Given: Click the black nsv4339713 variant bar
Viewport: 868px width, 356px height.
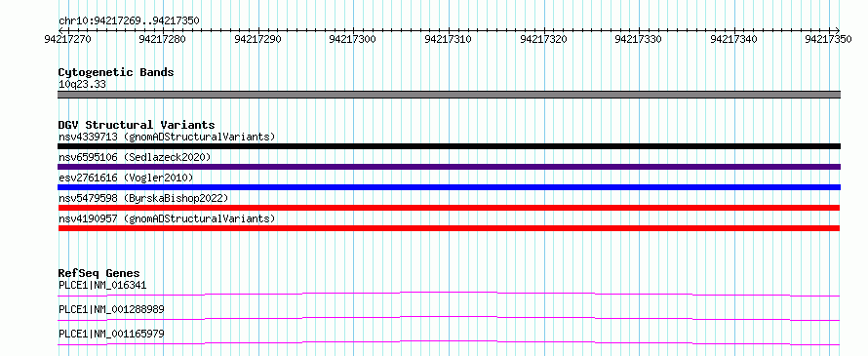Looking at the screenshot, I should coord(449,146).
